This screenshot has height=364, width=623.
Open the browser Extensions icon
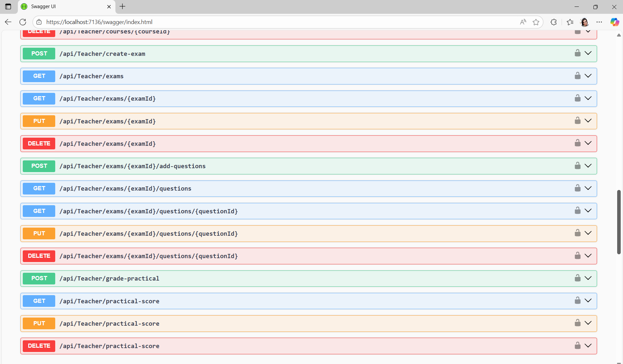pos(553,22)
